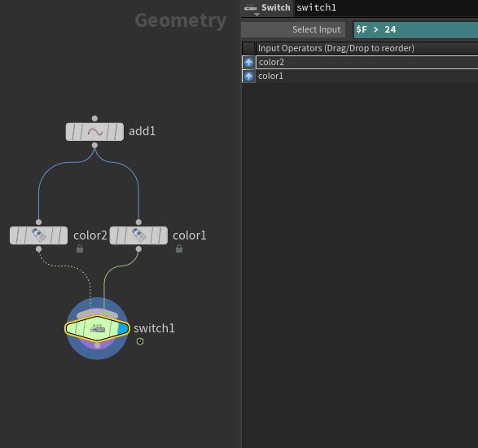
Task: Click the output connector of color2
Action: 38,249
